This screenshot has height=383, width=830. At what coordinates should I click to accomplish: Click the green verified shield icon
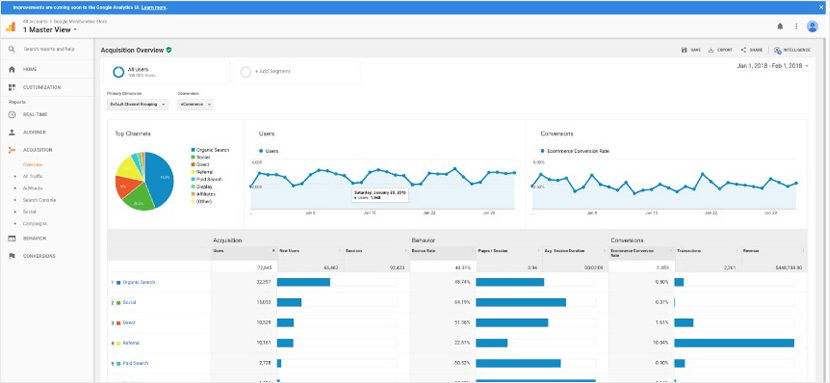click(x=169, y=50)
